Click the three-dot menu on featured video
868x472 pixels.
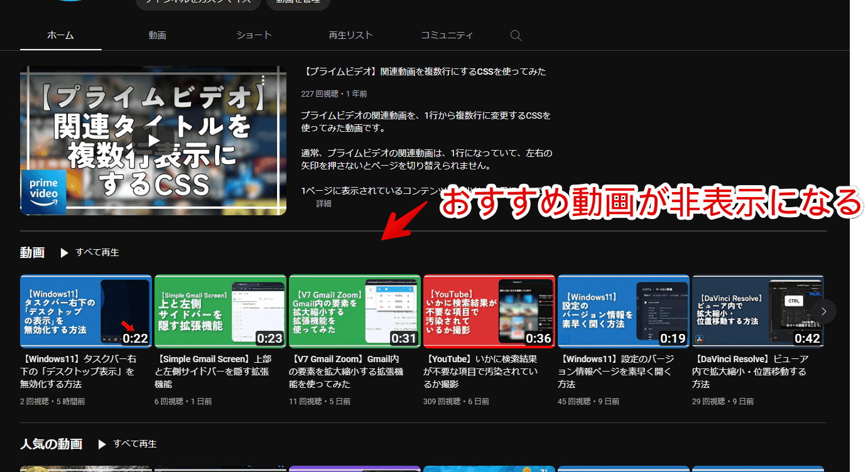(263, 80)
